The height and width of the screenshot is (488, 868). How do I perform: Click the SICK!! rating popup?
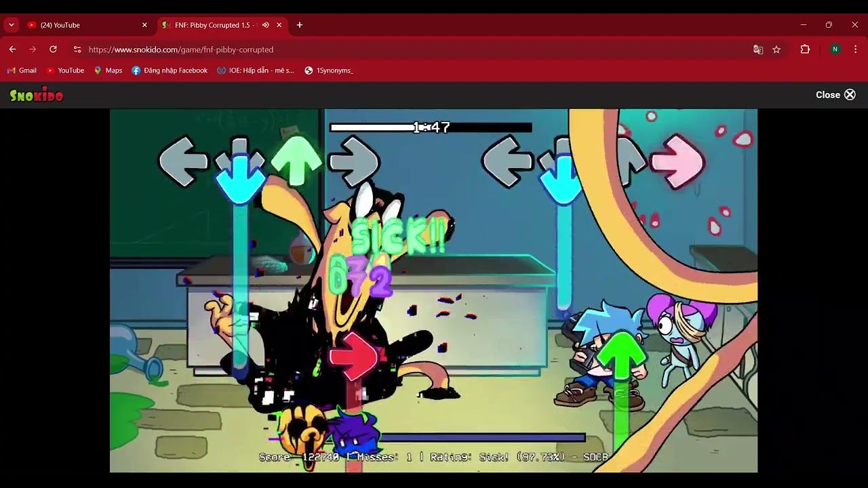399,237
